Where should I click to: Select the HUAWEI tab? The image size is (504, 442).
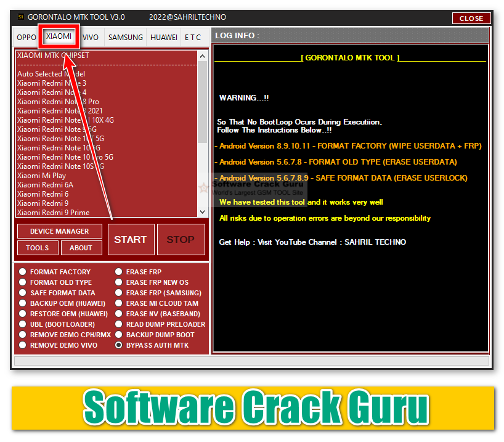(x=164, y=38)
